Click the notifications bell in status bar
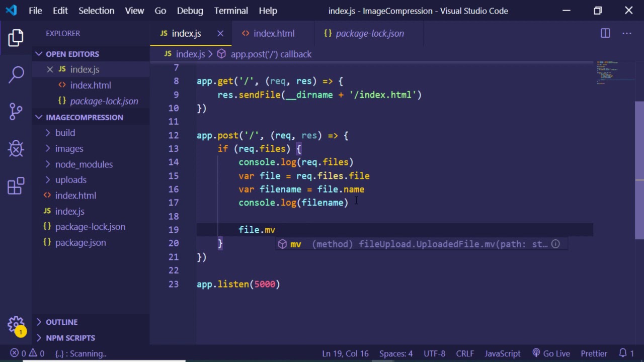Screen dimensions: 644x362 coord(623,353)
